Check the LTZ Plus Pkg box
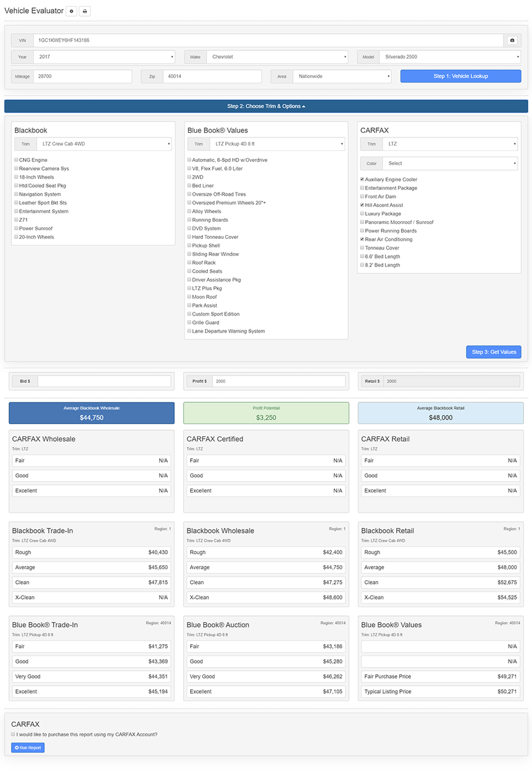Image resolution: width=532 pixels, height=772 pixels. tap(190, 288)
